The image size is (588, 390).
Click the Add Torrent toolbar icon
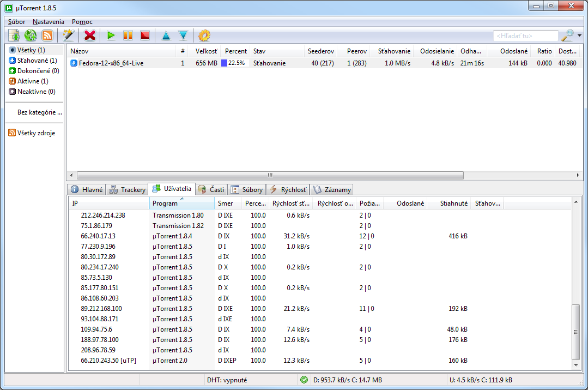click(x=14, y=35)
